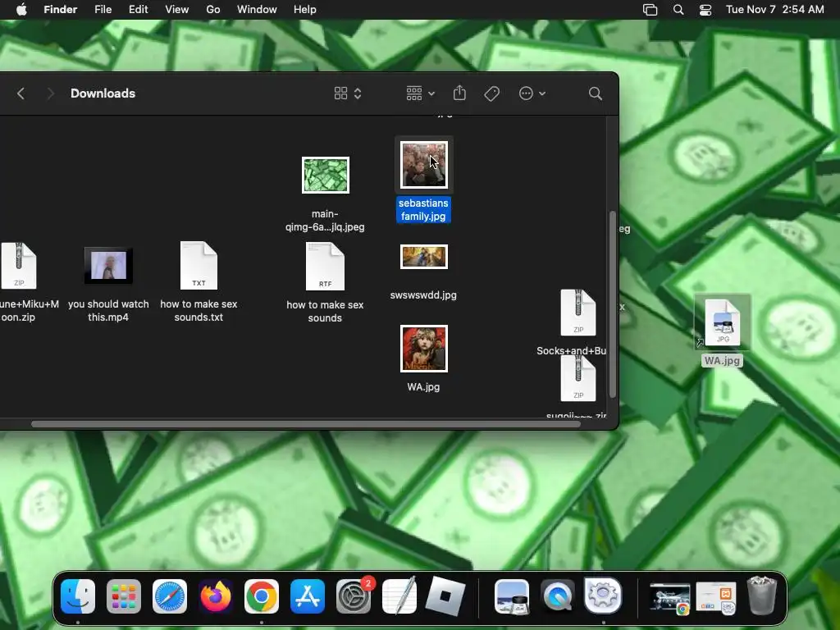Open the View menu
This screenshot has height=630, width=840.
(177, 10)
